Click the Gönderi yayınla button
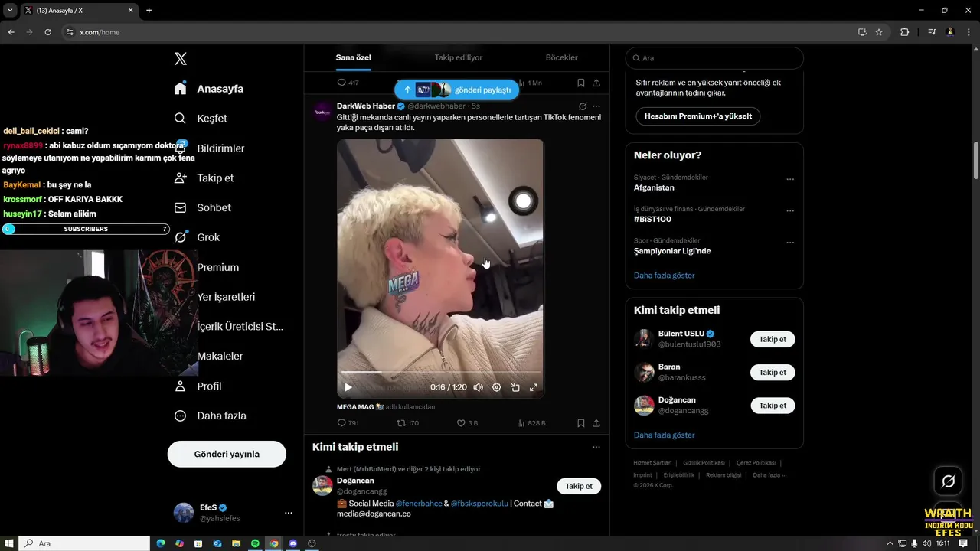Image resolution: width=980 pixels, height=551 pixels. tap(227, 454)
